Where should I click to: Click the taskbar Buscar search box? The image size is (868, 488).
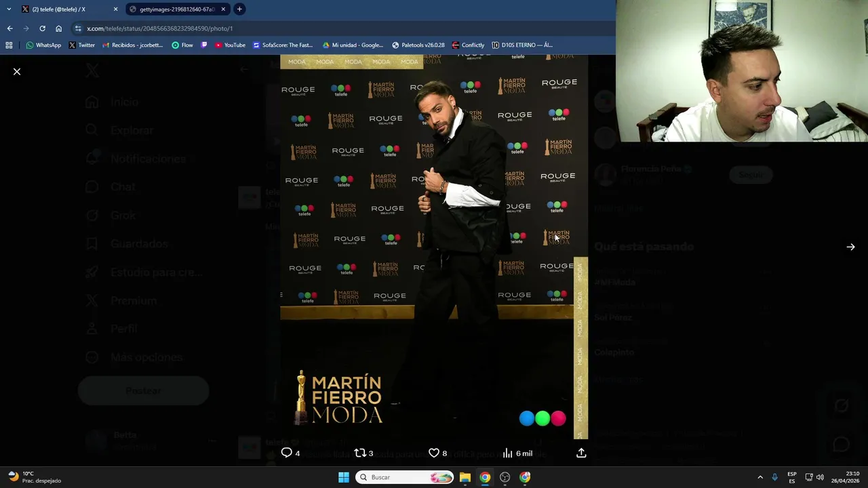(405, 477)
